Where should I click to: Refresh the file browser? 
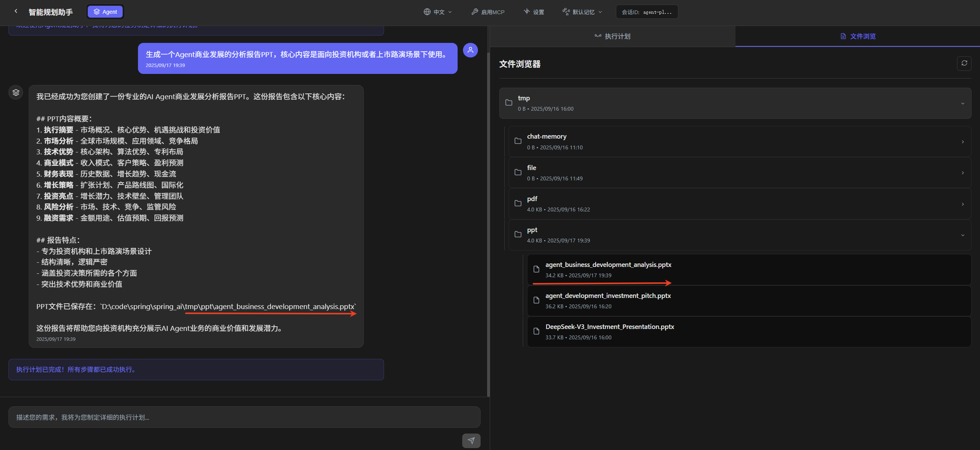click(x=964, y=63)
